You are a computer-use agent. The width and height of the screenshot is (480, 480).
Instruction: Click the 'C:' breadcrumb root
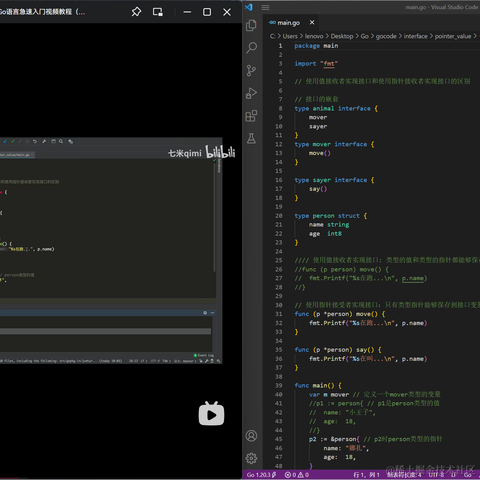pos(272,36)
